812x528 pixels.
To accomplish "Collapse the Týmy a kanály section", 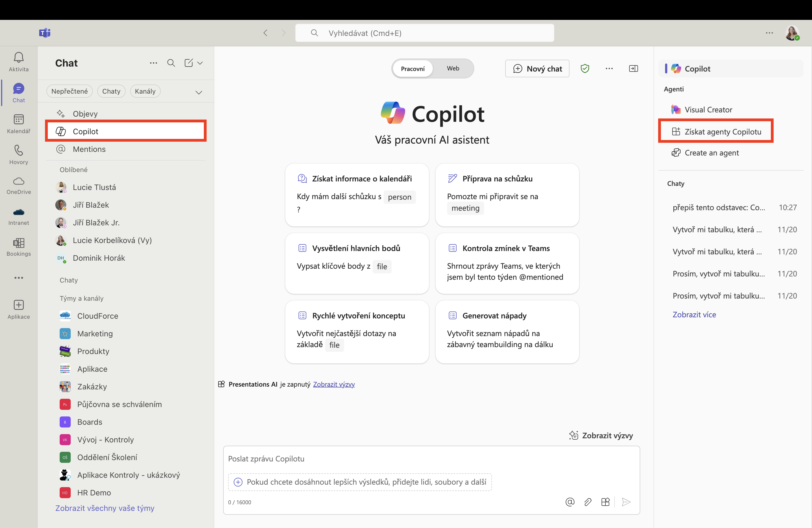I will (x=81, y=298).
